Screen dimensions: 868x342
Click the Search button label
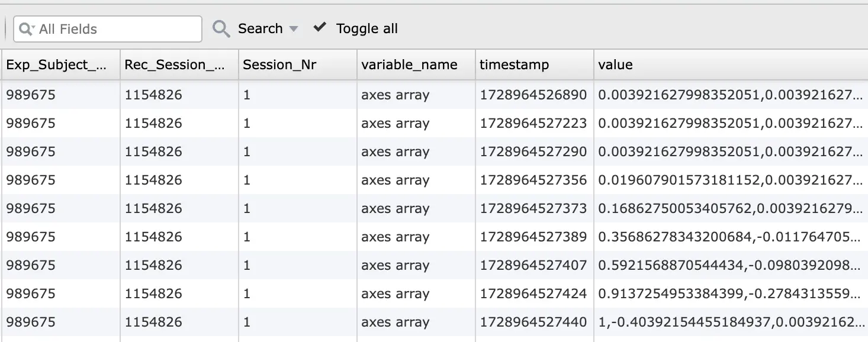pos(260,28)
